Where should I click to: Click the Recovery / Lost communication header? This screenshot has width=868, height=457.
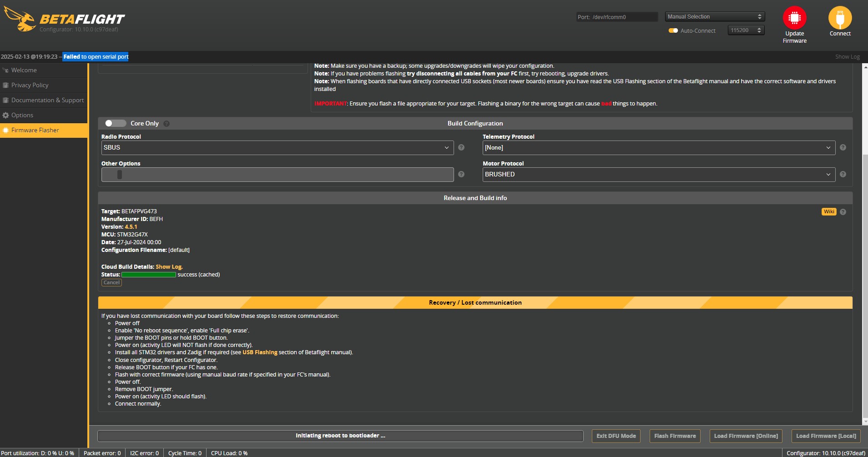tap(475, 303)
